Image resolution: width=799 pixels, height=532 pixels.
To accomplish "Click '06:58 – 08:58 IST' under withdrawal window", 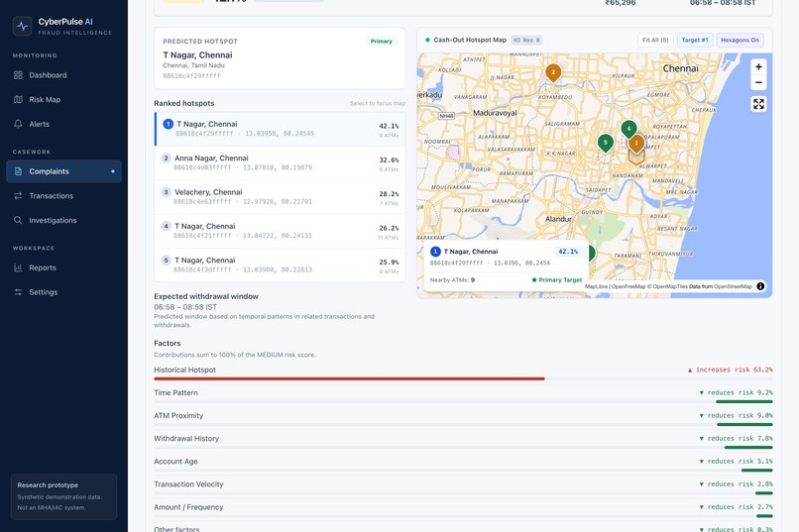I will pyautogui.click(x=185, y=307).
